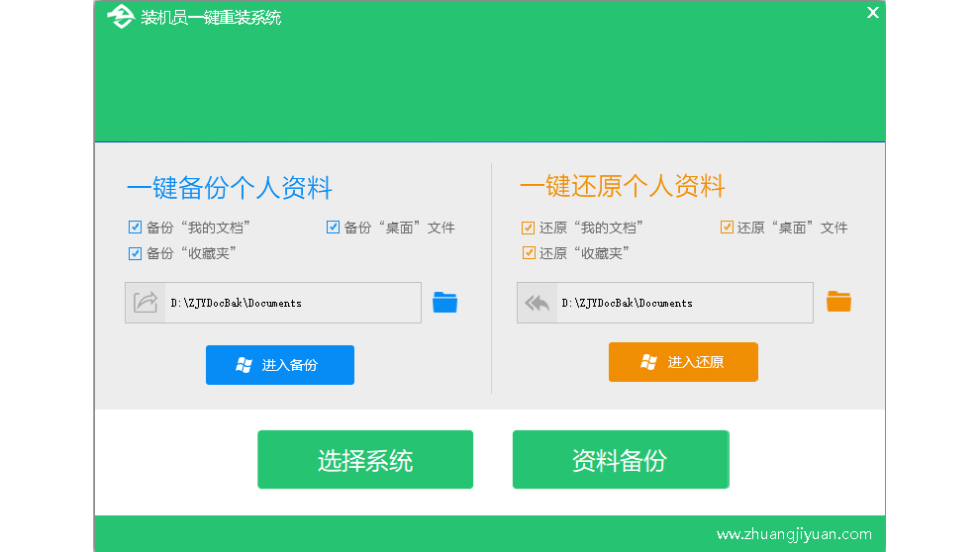Switch to 资料备份 tab
The width and height of the screenshot is (980, 552).
[620, 460]
